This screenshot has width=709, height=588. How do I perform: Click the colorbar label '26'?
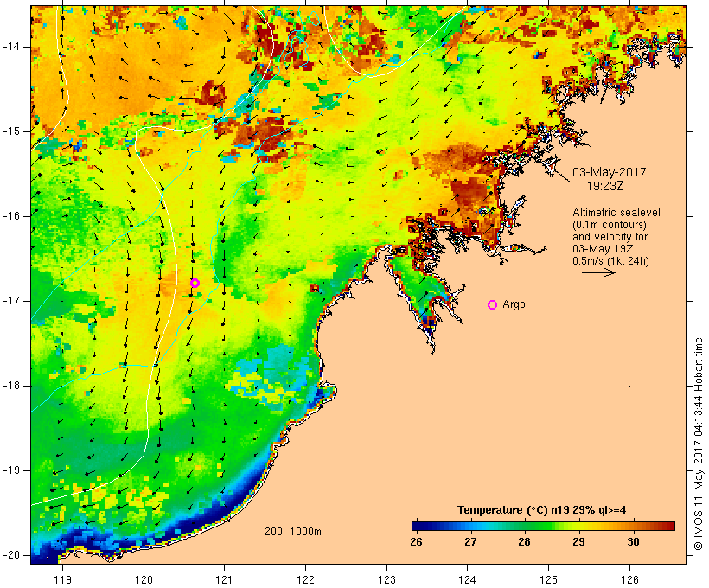point(416,542)
